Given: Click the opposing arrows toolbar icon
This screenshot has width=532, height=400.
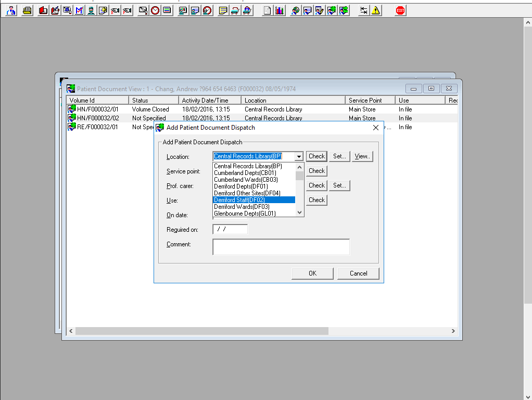Looking at the screenshot, I should click(x=364, y=10).
